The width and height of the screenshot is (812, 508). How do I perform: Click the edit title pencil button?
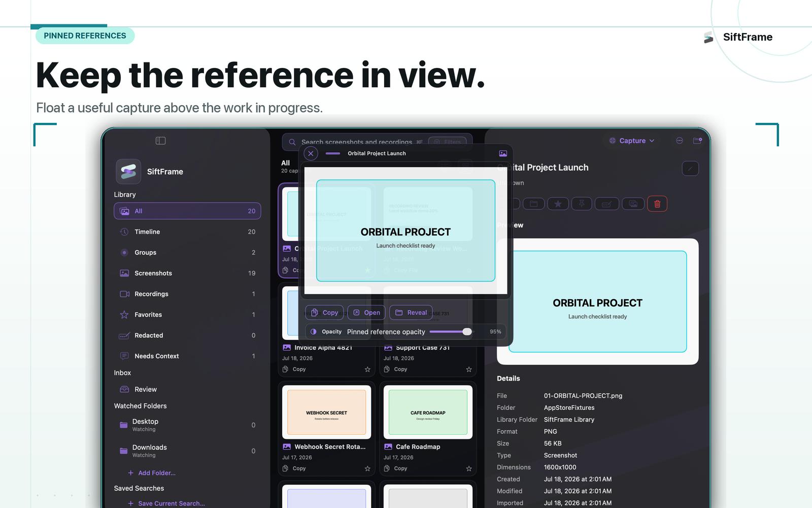coord(690,169)
